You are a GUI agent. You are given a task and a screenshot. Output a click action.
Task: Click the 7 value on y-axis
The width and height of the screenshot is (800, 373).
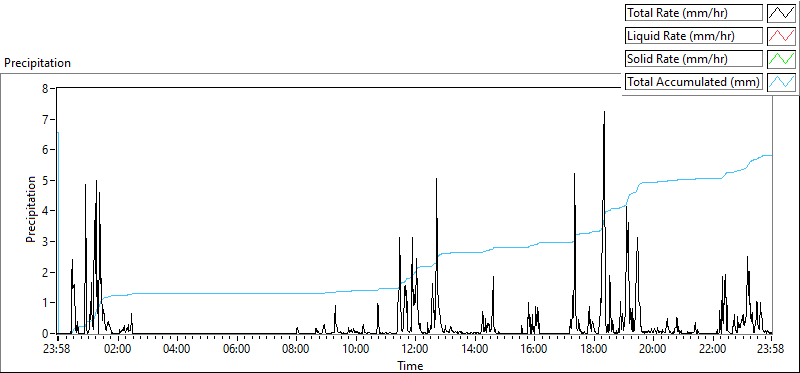pyautogui.click(x=45, y=119)
